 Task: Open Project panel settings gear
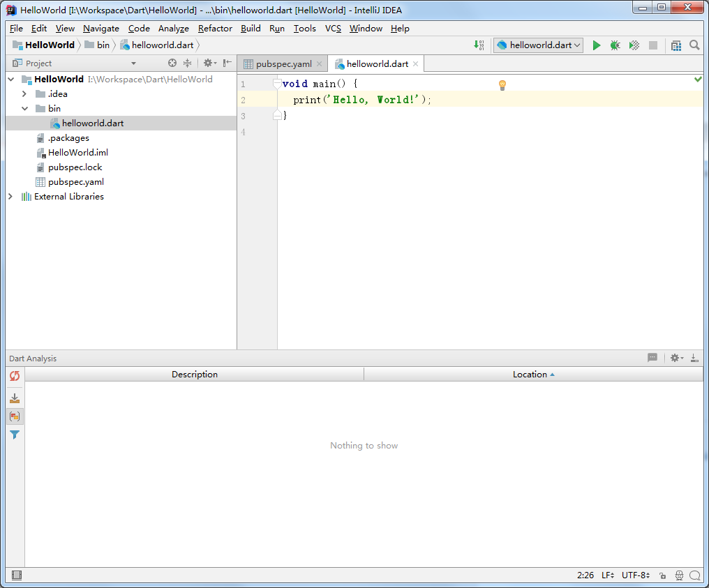[209, 63]
